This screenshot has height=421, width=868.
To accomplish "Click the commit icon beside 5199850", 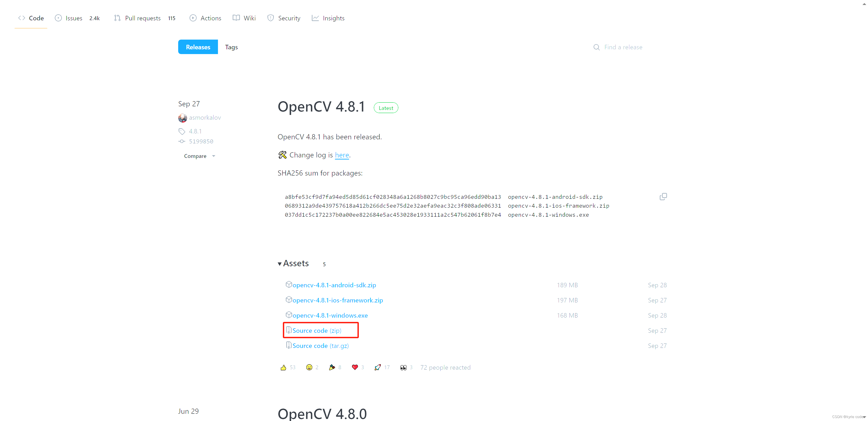I will (x=182, y=141).
